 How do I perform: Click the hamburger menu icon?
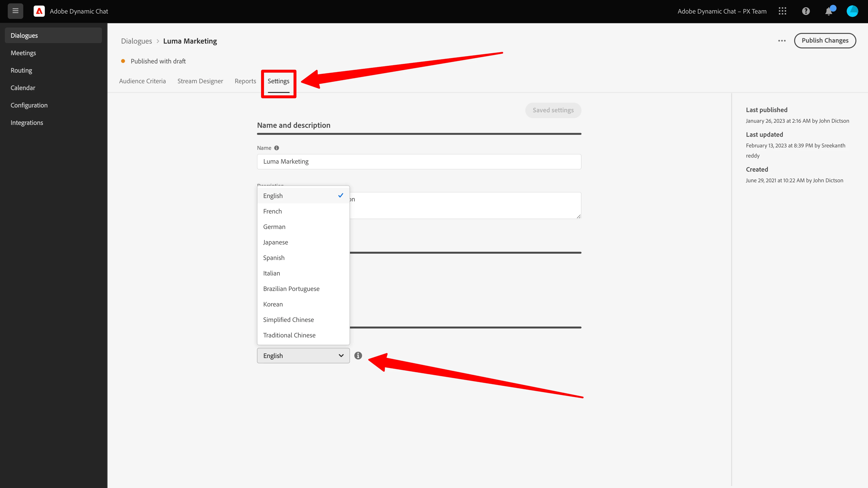pyautogui.click(x=15, y=11)
